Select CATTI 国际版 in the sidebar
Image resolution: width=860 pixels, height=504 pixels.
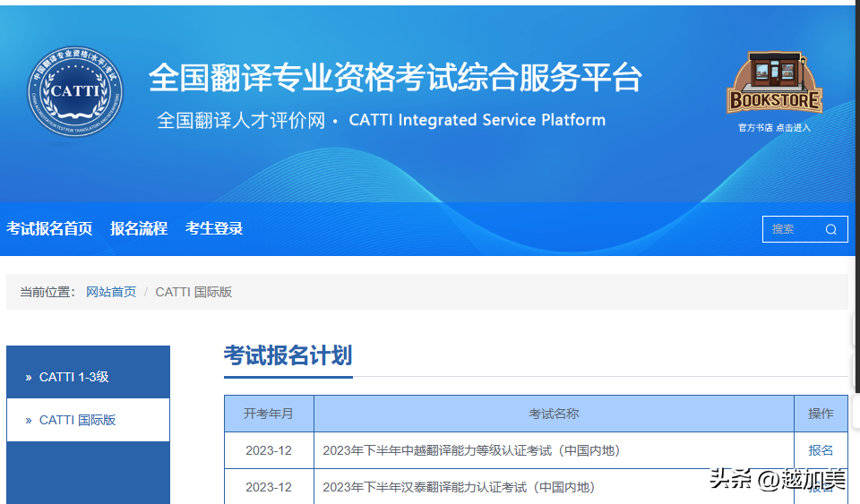(88, 420)
